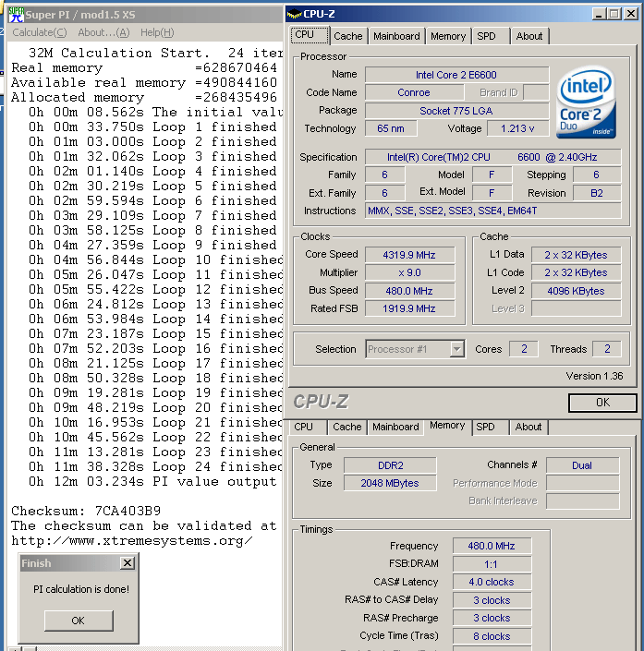The height and width of the screenshot is (651, 644).
Task: Click the FSB:DRAM value 1:1
Action: click(492, 564)
